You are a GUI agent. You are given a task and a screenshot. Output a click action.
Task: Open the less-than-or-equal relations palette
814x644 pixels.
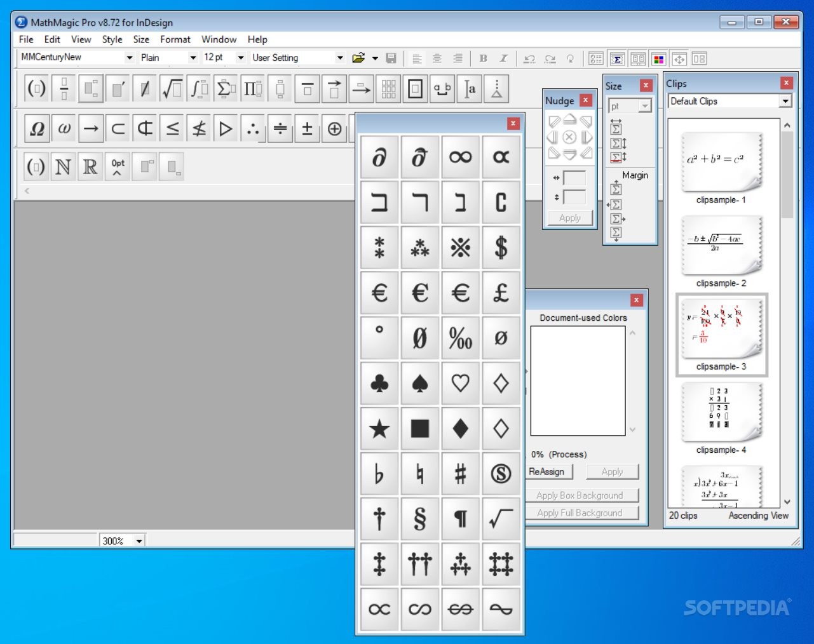point(172,129)
